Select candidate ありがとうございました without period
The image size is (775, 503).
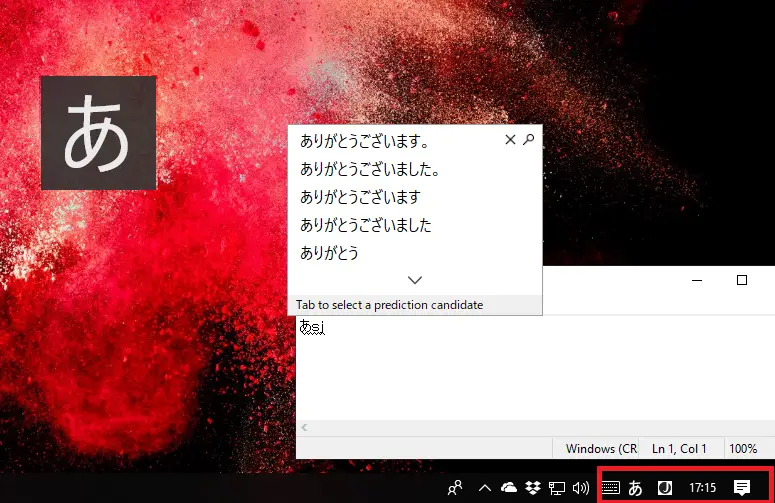366,225
